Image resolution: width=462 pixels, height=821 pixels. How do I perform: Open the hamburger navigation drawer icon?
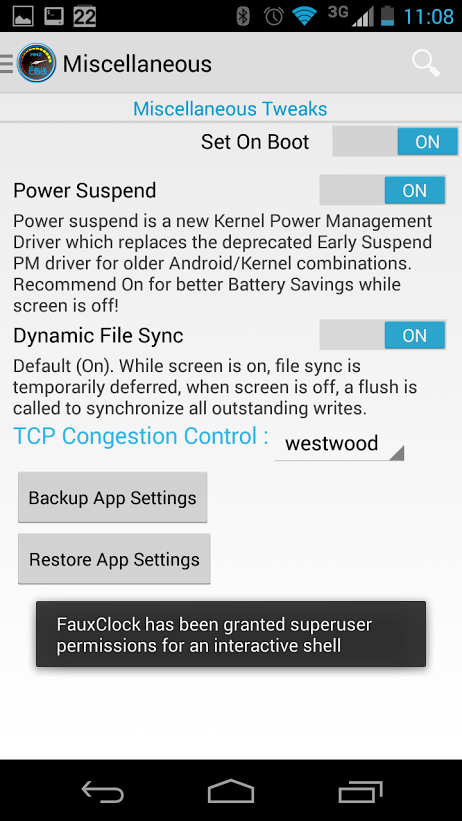(6, 64)
